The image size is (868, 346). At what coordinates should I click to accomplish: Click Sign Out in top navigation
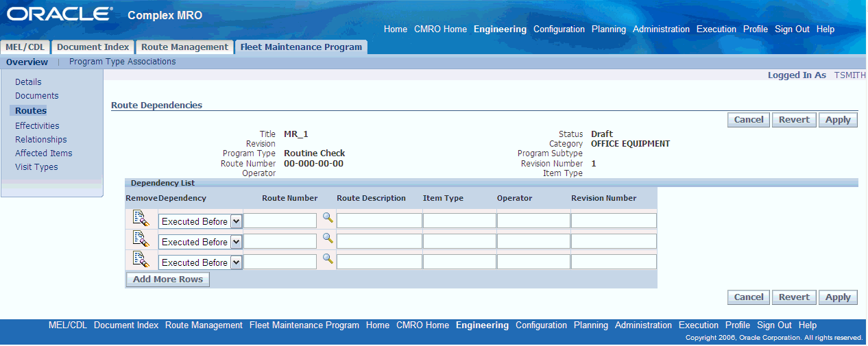(x=792, y=29)
